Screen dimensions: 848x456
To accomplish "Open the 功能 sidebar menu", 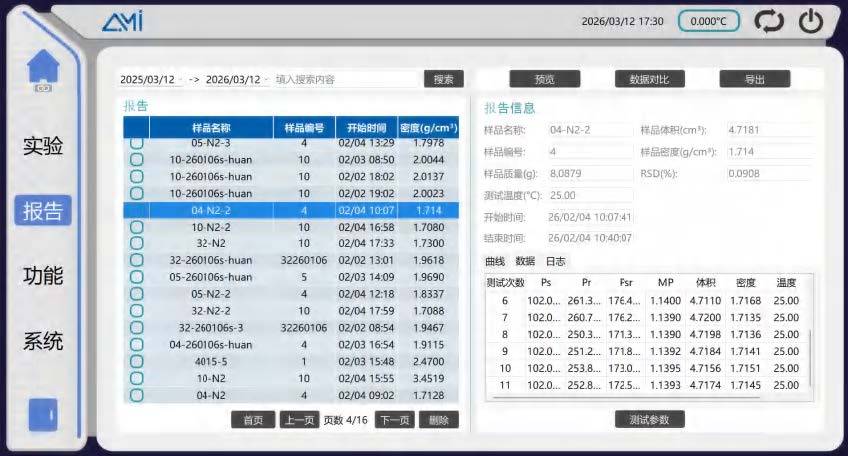I will coord(43,276).
